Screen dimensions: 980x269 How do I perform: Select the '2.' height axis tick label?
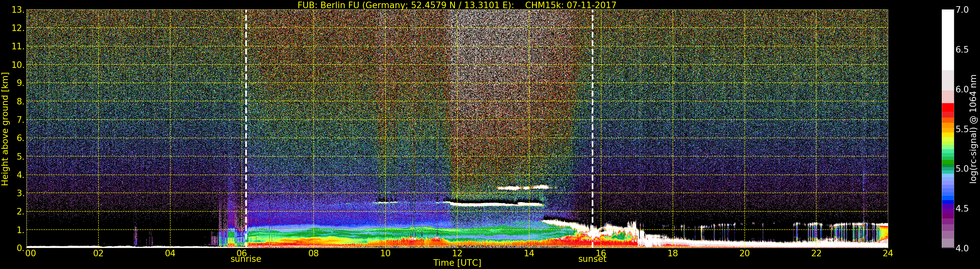point(21,212)
